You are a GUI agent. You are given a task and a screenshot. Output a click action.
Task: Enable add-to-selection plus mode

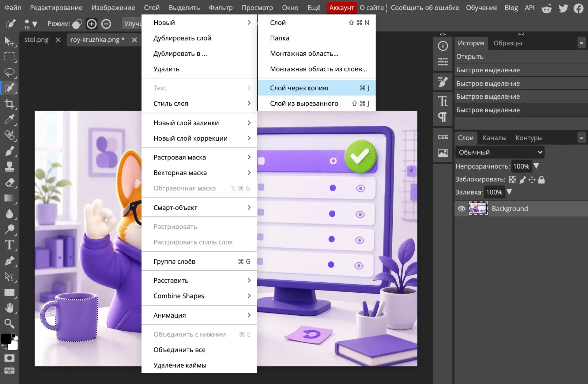[x=92, y=24]
